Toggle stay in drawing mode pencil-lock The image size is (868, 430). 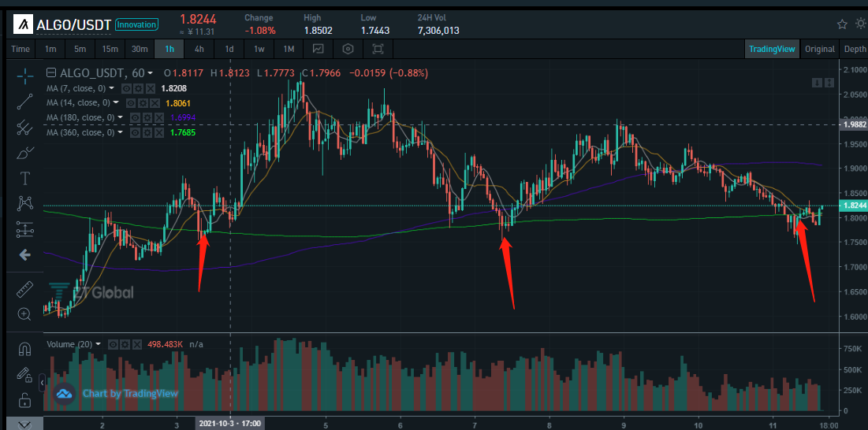coord(24,374)
